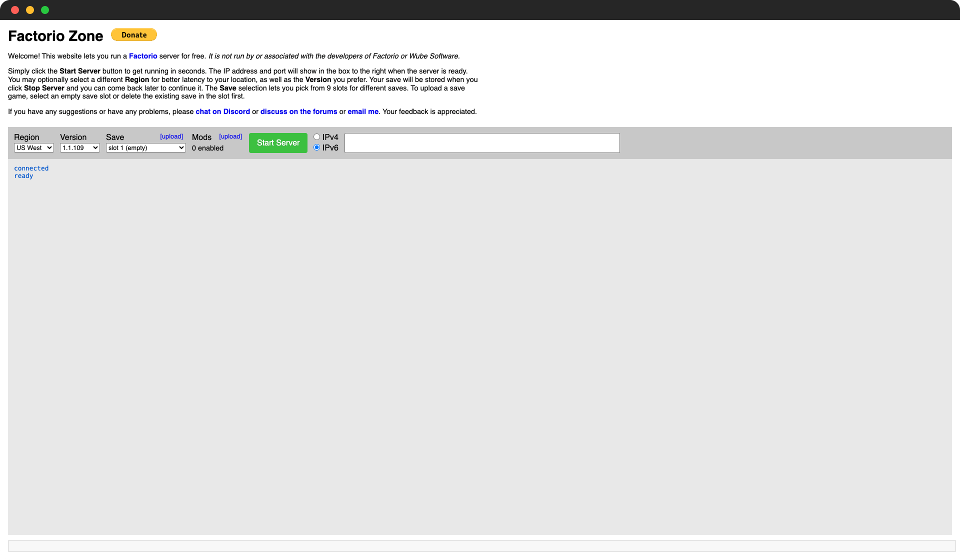This screenshot has width=960, height=560.
Task: Open the Factorio hyperlink in welcome text
Action: [143, 56]
